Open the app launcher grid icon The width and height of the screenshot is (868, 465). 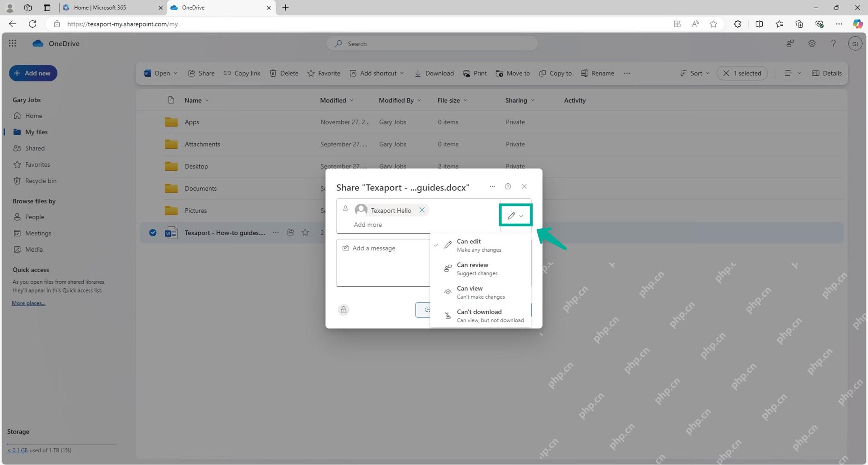coord(12,43)
